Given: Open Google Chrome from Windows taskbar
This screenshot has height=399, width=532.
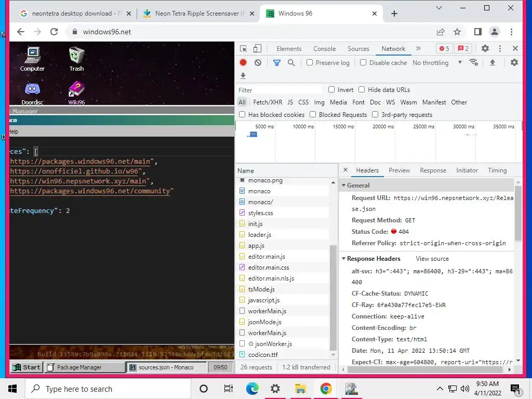Looking at the screenshot, I should coord(326,389).
